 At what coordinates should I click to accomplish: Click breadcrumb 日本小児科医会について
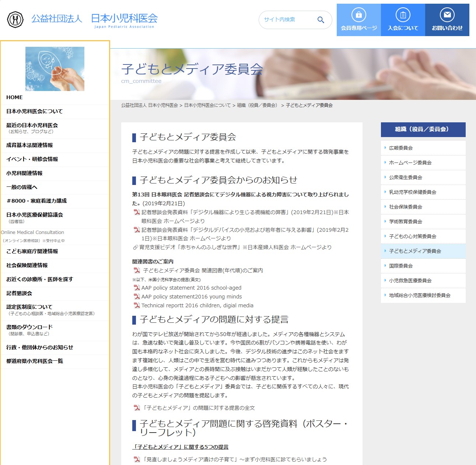pyautogui.click(x=207, y=105)
